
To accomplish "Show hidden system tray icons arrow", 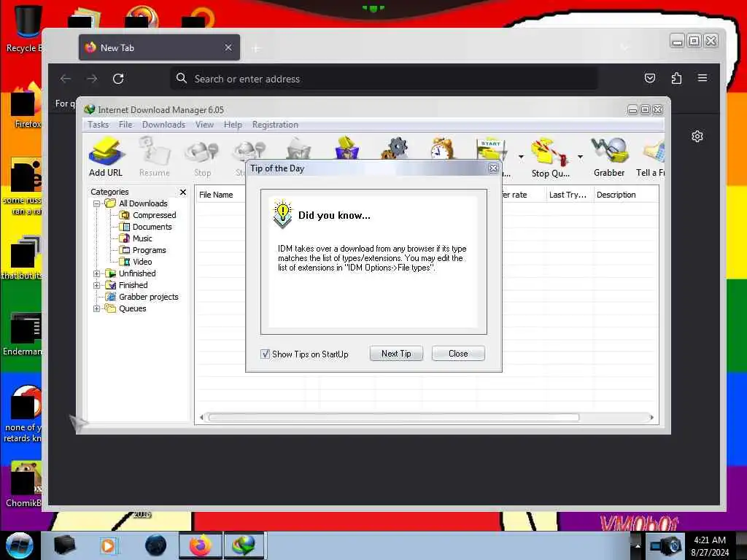I will click(638, 545).
